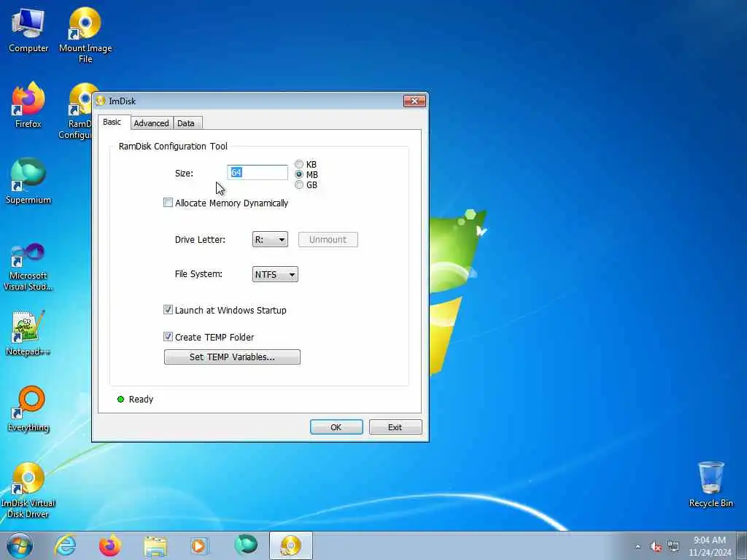
Task: Open the Computer desktop icon
Action: 28,30
